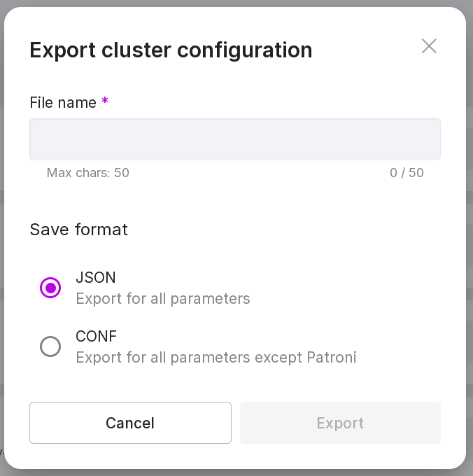The width and height of the screenshot is (473, 476).
Task: Select the JSON radio button
Action: 50,288
